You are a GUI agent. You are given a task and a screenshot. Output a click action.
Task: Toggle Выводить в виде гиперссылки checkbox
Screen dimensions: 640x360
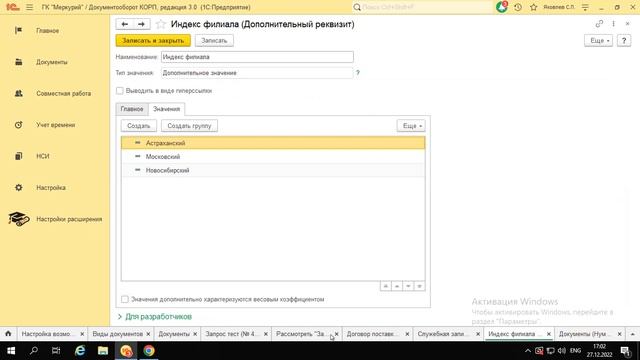pyautogui.click(x=120, y=91)
